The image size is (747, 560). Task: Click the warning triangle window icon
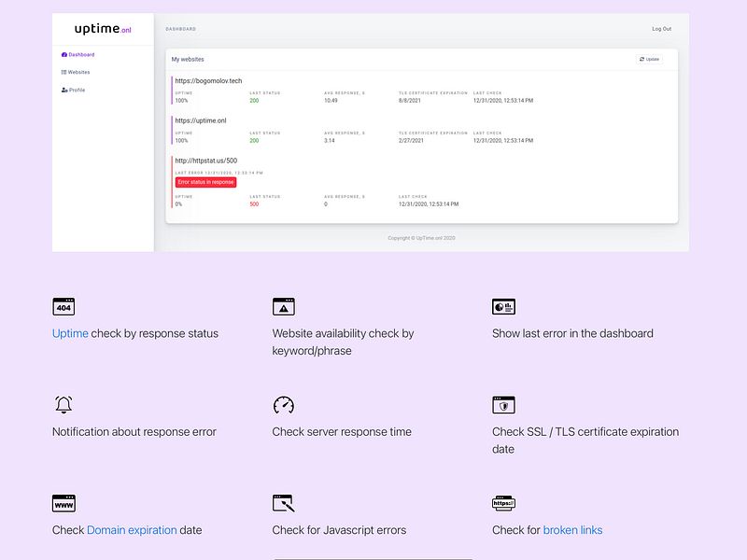(284, 307)
